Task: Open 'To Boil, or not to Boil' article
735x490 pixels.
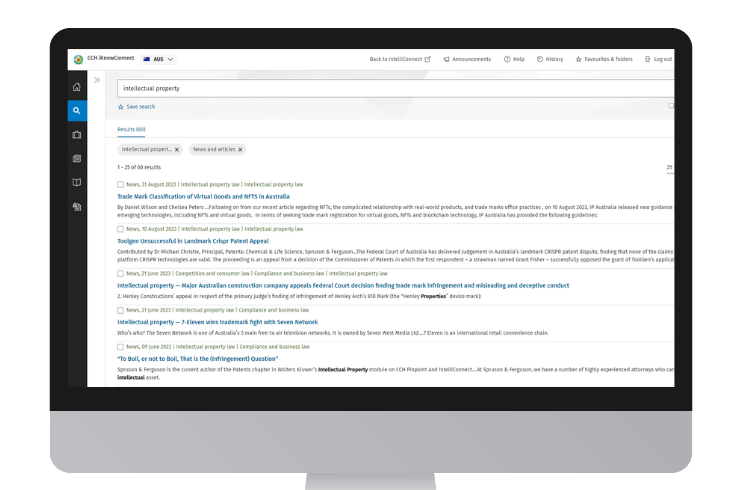Action: (x=197, y=358)
